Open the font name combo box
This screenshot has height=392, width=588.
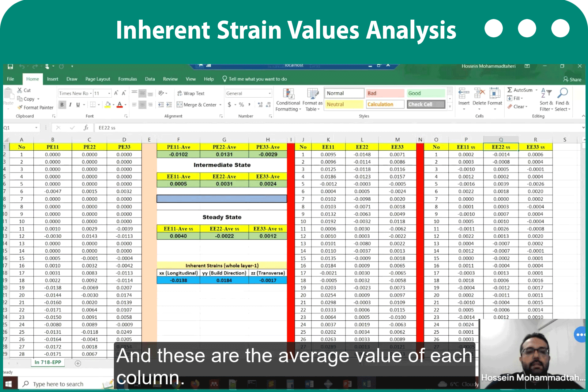click(75, 93)
